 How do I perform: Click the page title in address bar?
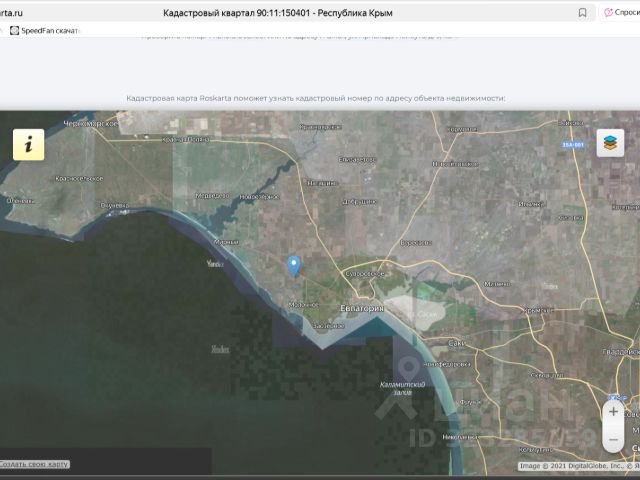click(x=278, y=13)
